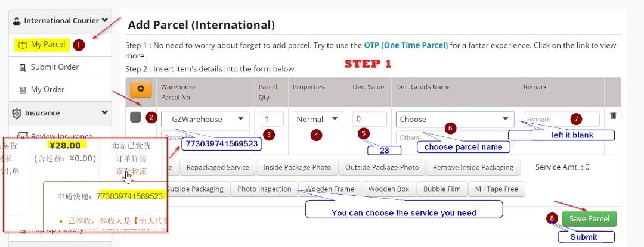The width and height of the screenshot is (644, 247).
Task: Go to Submit Order in sidebar
Action: (55, 67)
